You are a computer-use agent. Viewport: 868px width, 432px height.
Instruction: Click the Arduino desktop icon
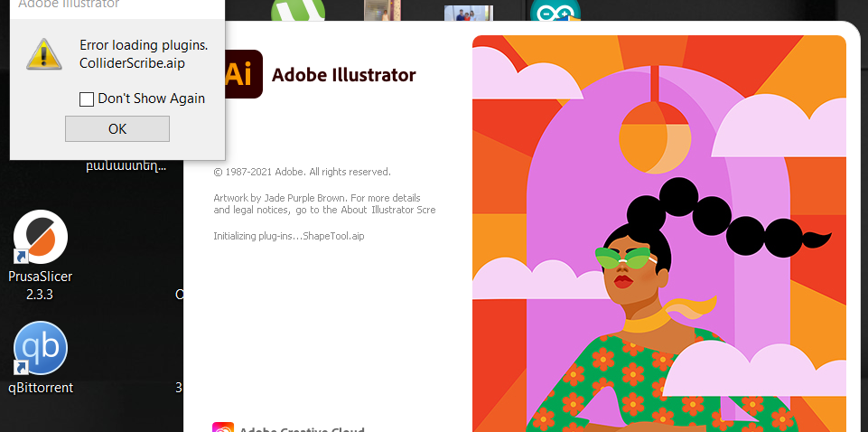point(555,11)
